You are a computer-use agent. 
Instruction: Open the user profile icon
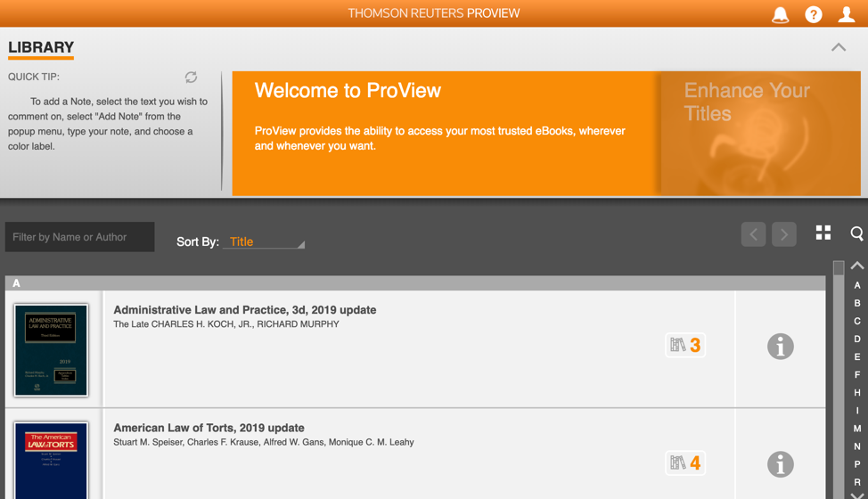pos(846,14)
